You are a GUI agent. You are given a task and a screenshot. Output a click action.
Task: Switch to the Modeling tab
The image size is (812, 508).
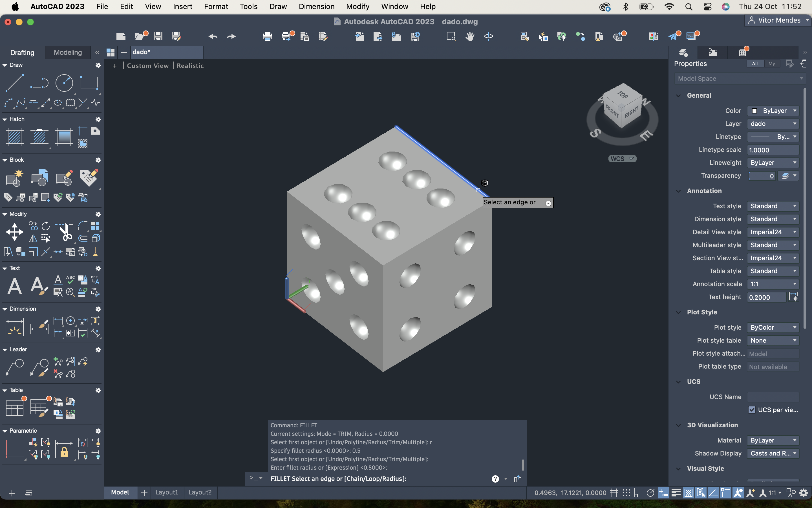coord(68,52)
